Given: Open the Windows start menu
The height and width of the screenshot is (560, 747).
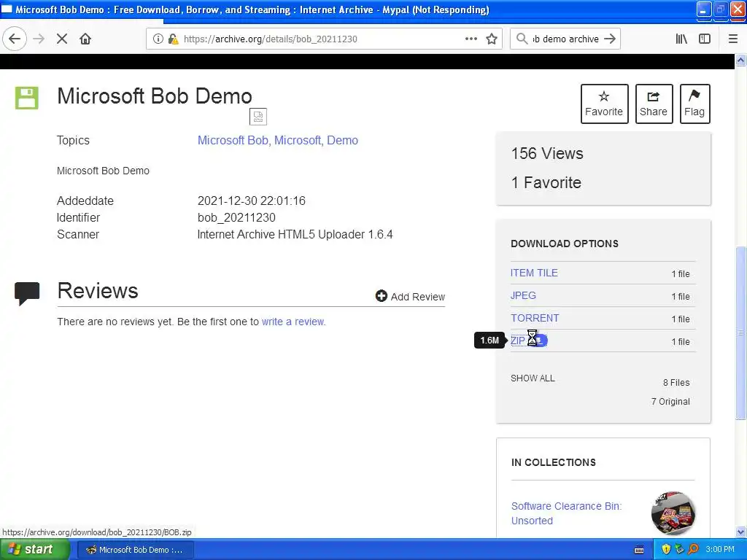Looking at the screenshot, I should coord(35,550).
